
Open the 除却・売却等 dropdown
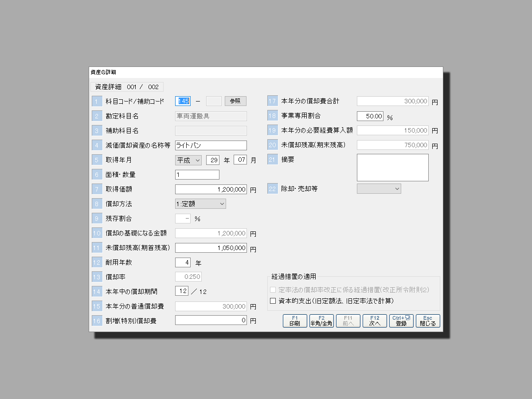379,189
